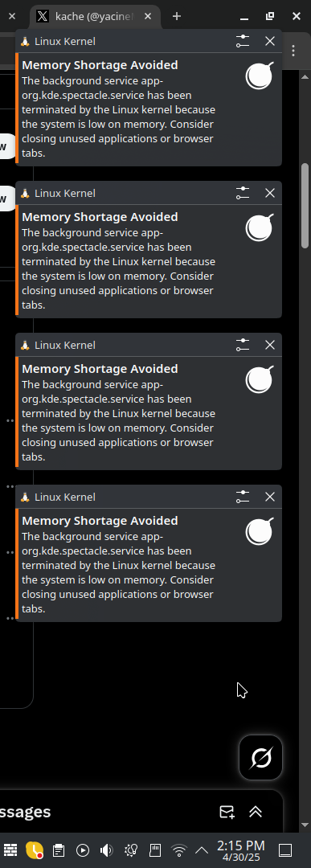
Task: Configure the second Linux Kernel notification
Action: (243, 193)
